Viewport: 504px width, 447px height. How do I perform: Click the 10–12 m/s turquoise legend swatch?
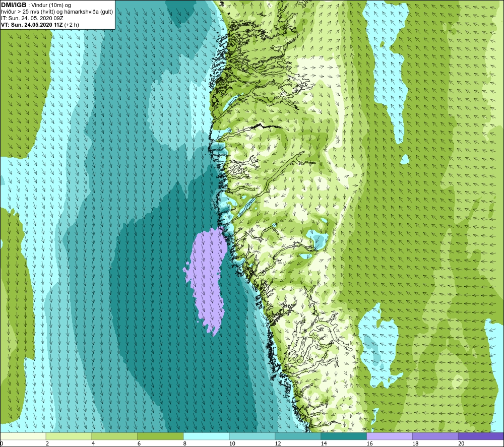click(252, 436)
